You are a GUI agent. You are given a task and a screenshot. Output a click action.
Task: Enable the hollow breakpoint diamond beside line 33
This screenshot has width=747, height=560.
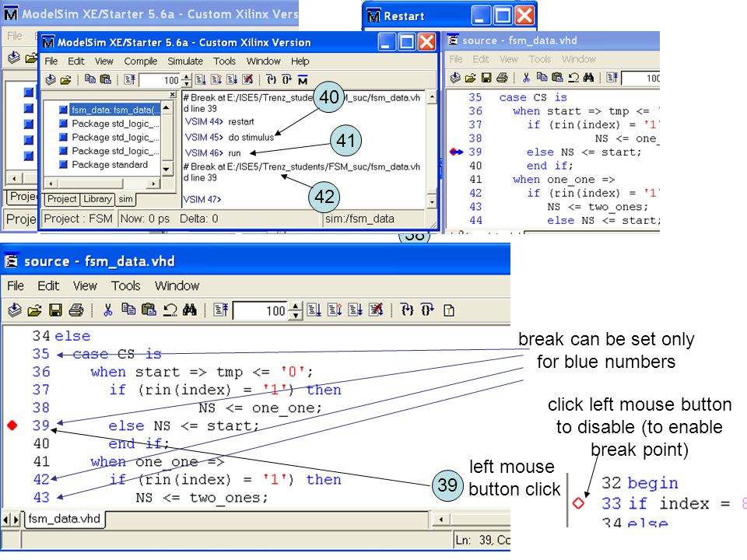[x=578, y=503]
